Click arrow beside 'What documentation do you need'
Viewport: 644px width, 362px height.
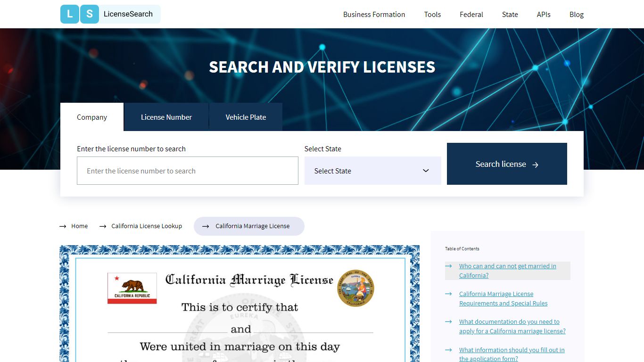[x=448, y=322]
